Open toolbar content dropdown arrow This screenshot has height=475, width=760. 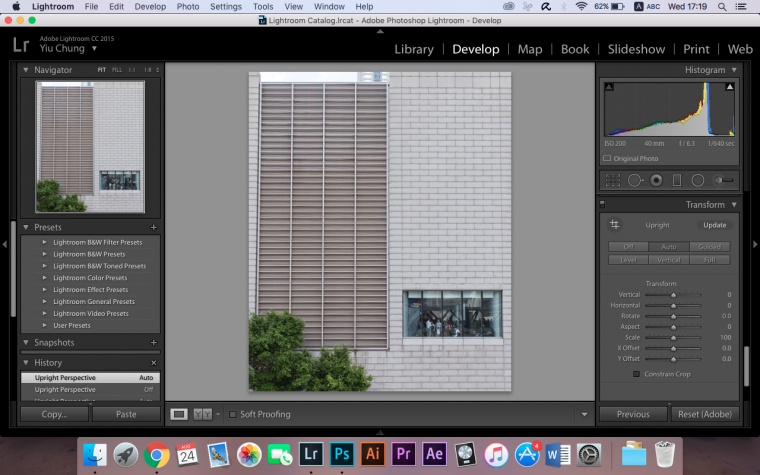584,414
